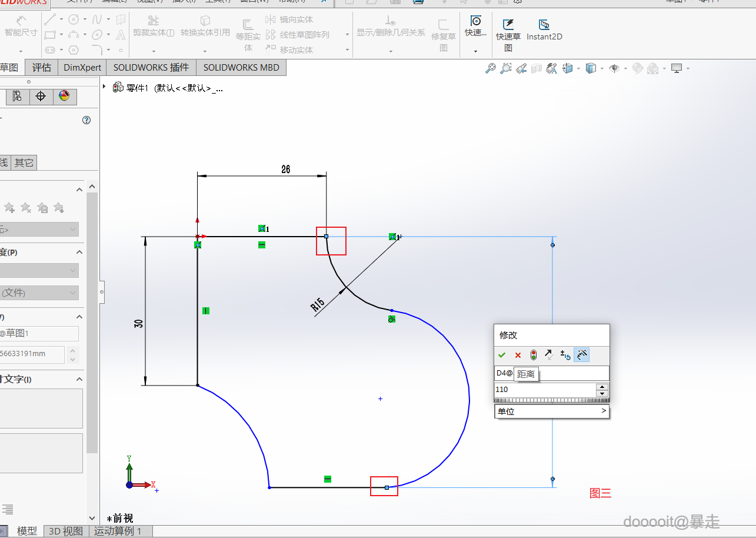Open the DimXpertManager crosshair tab icon

[41, 96]
